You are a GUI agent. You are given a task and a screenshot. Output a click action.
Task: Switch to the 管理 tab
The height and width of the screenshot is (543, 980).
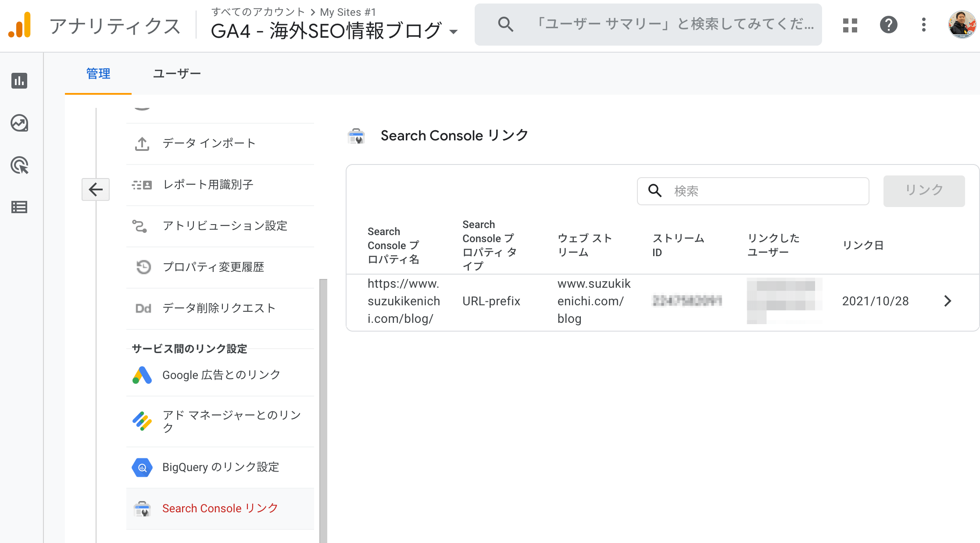(x=98, y=74)
